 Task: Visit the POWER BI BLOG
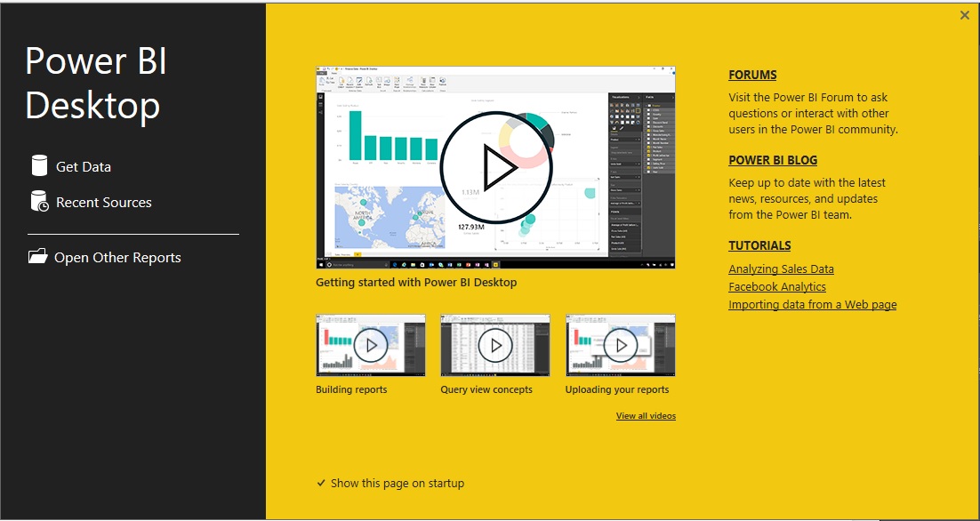[773, 160]
